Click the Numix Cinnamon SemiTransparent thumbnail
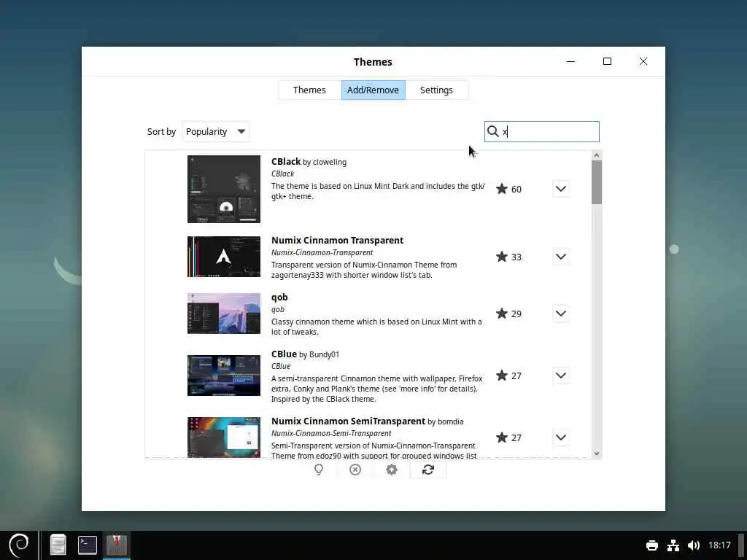This screenshot has width=747, height=560. pos(224,437)
